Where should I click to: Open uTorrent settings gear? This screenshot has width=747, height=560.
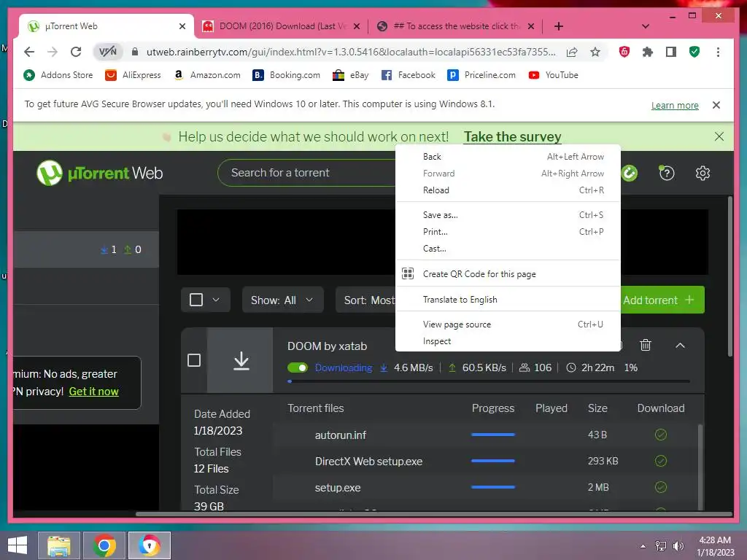click(x=703, y=173)
